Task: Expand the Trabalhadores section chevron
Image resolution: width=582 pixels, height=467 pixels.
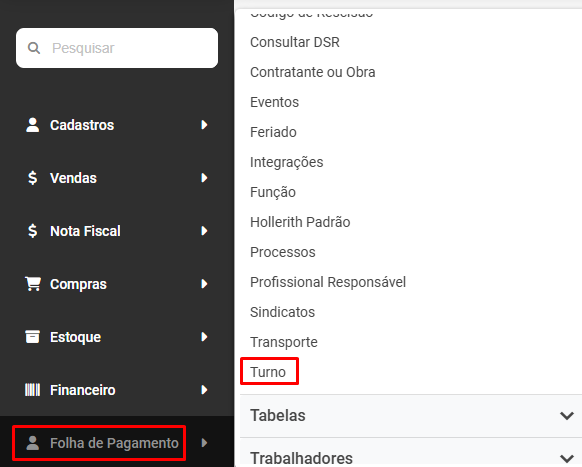Action: pos(567,459)
